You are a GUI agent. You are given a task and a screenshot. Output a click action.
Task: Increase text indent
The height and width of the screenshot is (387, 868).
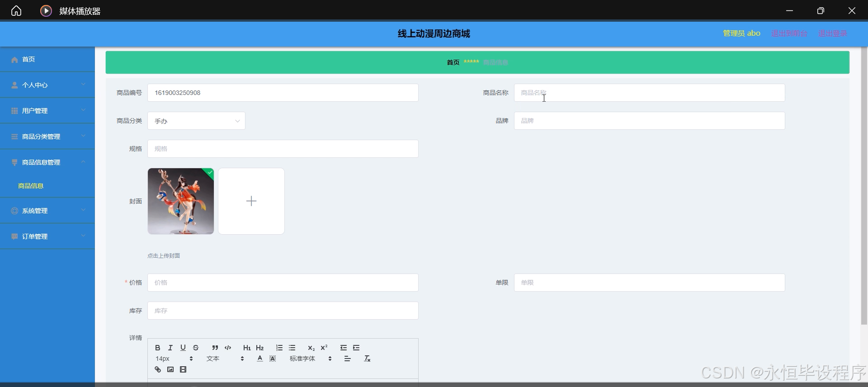pyautogui.click(x=356, y=348)
